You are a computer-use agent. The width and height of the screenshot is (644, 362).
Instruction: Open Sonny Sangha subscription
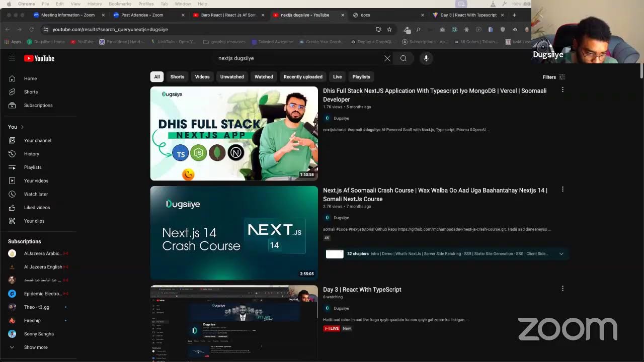[x=38, y=334]
